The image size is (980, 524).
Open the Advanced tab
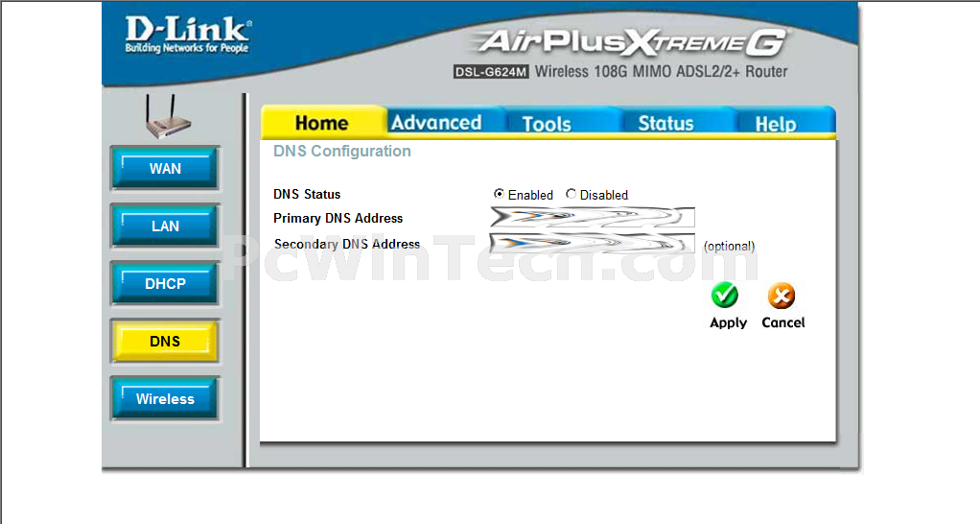pos(436,122)
